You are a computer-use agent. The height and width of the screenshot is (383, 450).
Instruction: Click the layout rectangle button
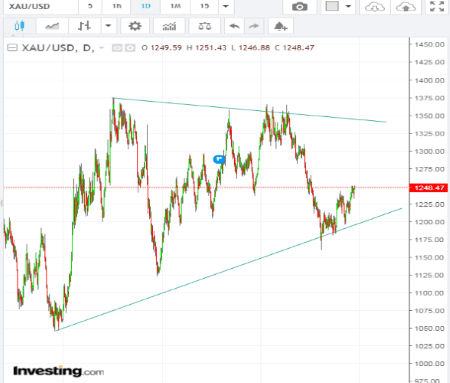point(332,6)
